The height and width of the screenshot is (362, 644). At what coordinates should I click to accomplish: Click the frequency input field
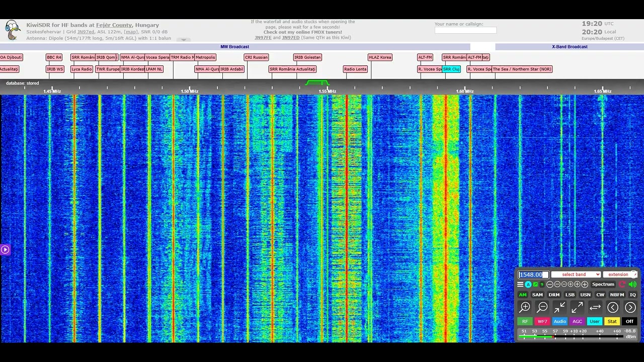(533, 275)
